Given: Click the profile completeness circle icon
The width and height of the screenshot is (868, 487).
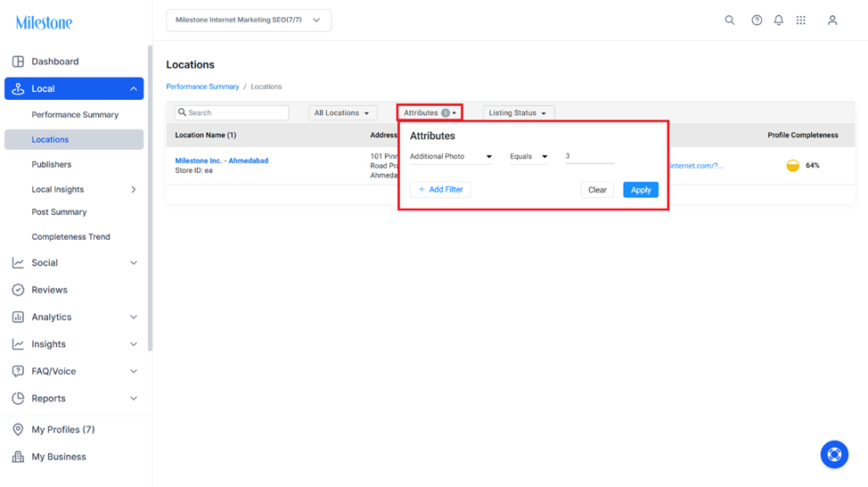Looking at the screenshot, I should 793,166.
